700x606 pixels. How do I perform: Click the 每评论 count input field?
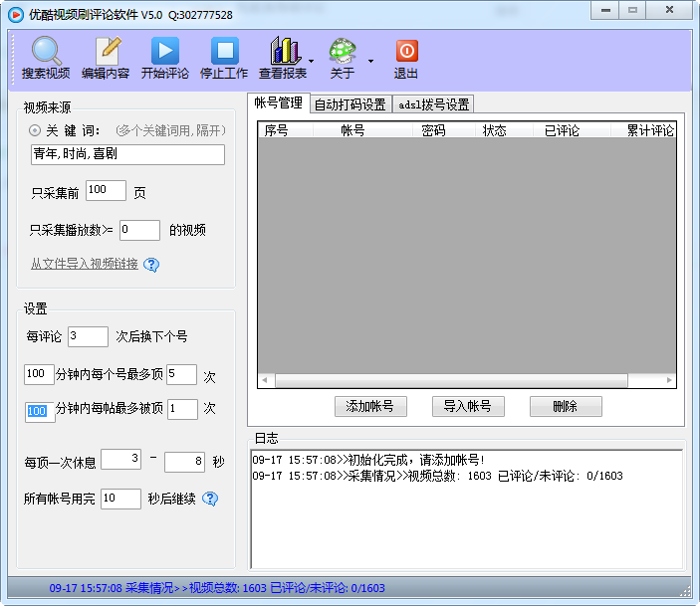pyautogui.click(x=88, y=336)
